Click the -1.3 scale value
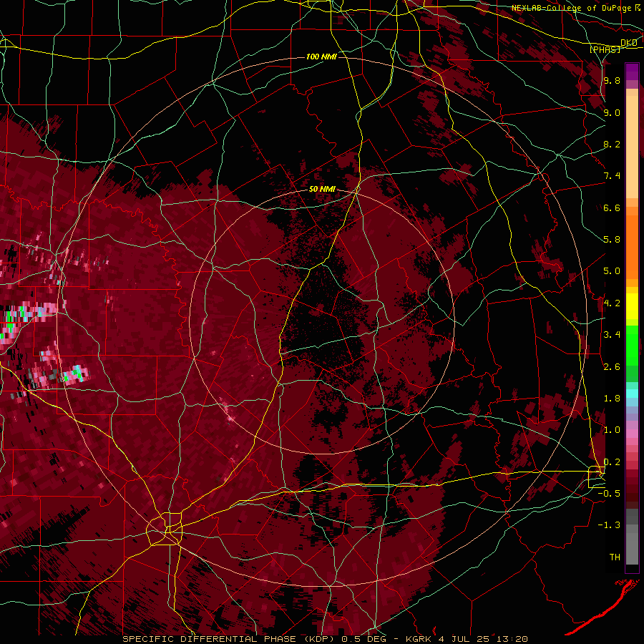This screenshot has width=644, height=644. click(609, 525)
